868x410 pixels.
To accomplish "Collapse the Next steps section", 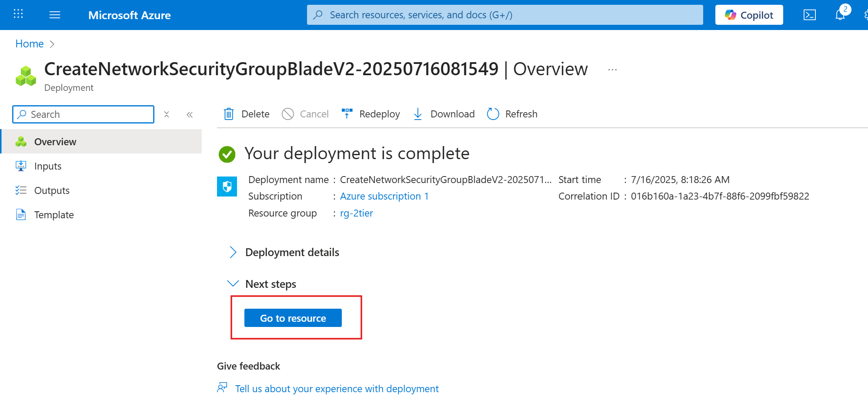I will point(233,284).
